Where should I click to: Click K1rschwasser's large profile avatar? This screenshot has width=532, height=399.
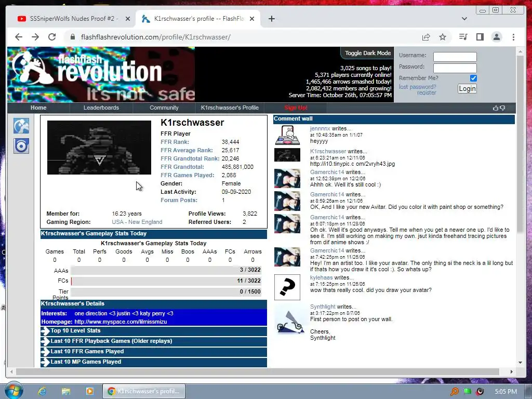(x=99, y=148)
